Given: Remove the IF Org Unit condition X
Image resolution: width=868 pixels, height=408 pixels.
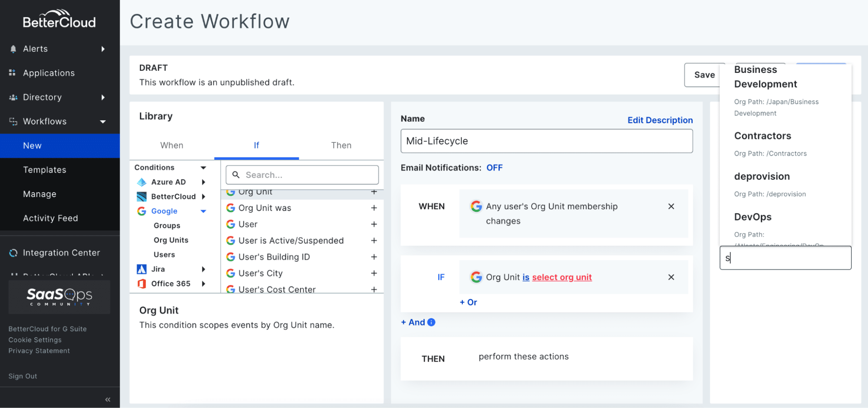Looking at the screenshot, I should tap(671, 277).
